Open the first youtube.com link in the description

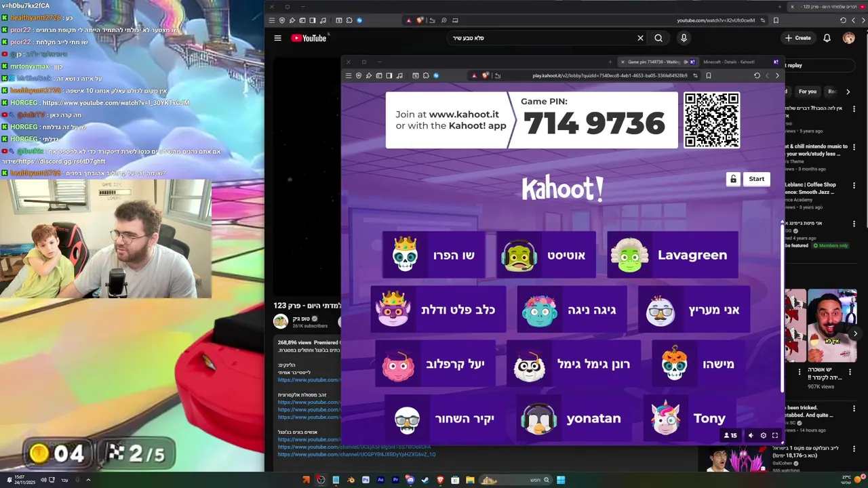coord(309,380)
